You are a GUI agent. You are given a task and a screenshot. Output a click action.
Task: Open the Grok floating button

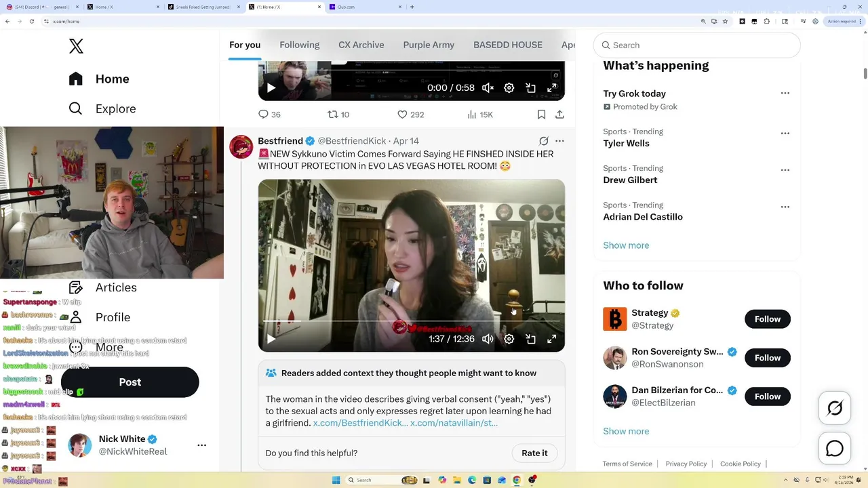(x=835, y=408)
